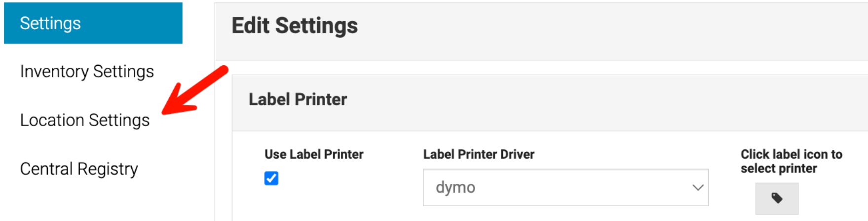Open Inventory Settings in the sidebar
868x221 pixels.
pyautogui.click(x=87, y=72)
